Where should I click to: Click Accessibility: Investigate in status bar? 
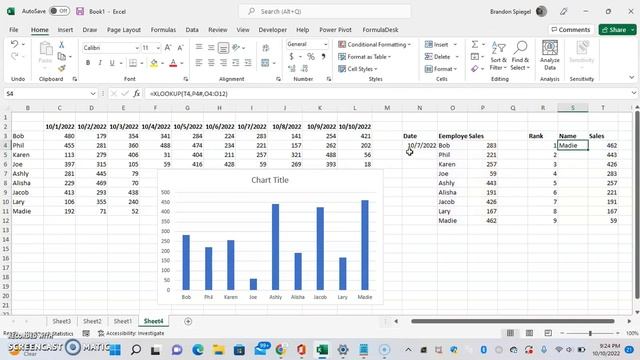[x=131, y=333]
